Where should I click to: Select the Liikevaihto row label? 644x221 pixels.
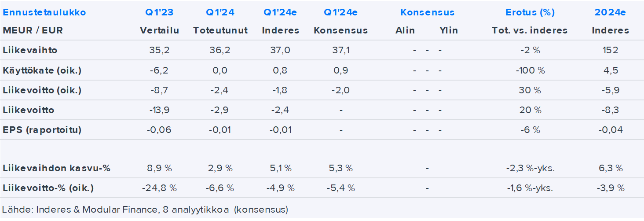click(x=30, y=50)
